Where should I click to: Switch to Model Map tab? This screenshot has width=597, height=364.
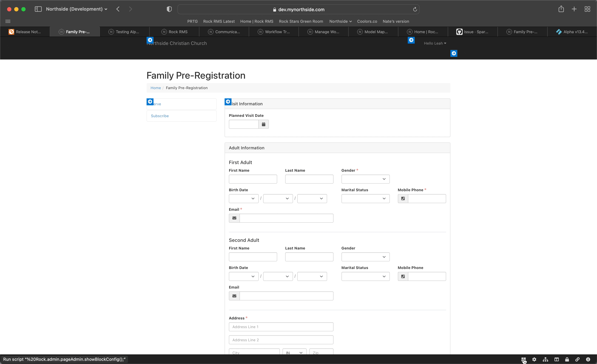[373, 32]
